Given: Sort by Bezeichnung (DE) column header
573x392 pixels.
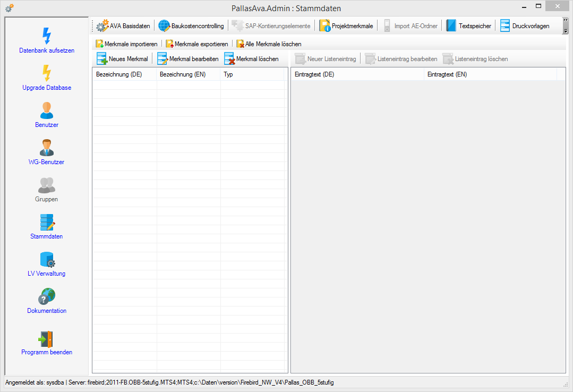Looking at the screenshot, I should pos(125,74).
